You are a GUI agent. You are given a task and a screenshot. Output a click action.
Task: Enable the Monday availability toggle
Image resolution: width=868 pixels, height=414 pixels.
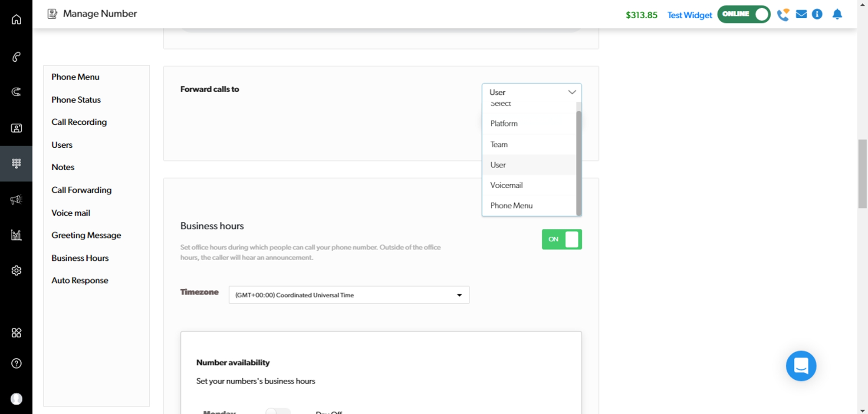[278, 411]
